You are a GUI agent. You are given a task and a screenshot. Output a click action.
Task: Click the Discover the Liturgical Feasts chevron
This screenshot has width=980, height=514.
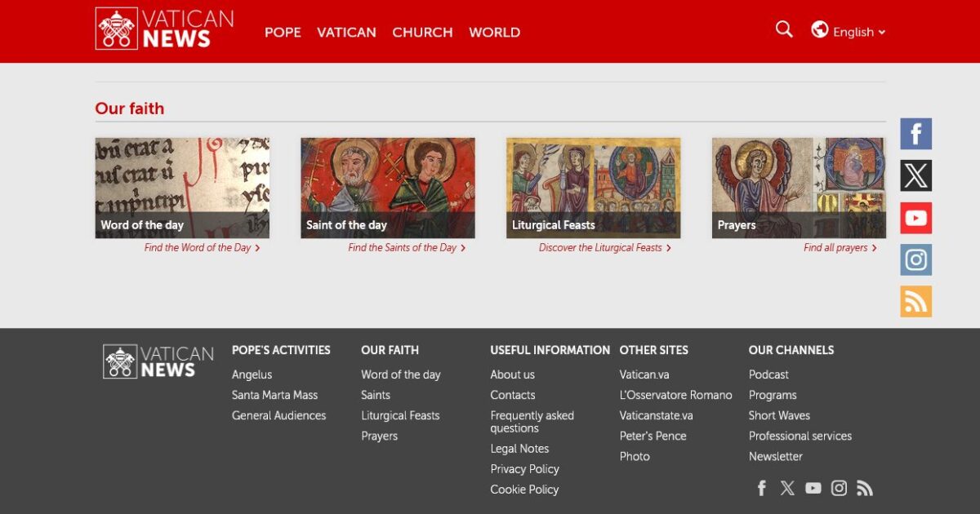[669, 247]
